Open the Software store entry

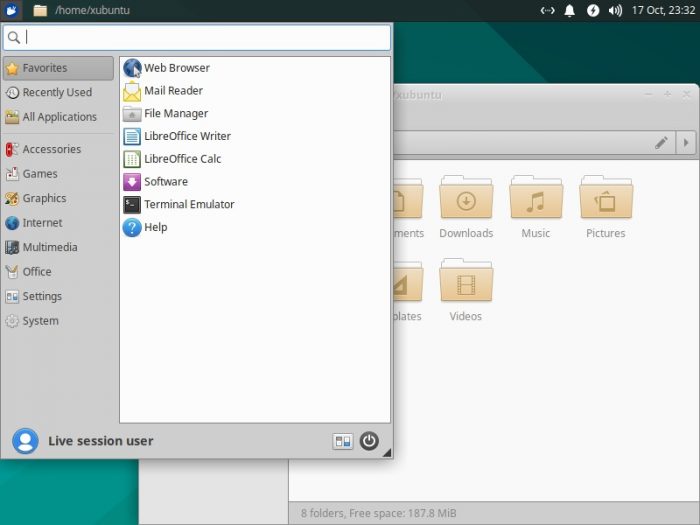pyautogui.click(x=165, y=182)
